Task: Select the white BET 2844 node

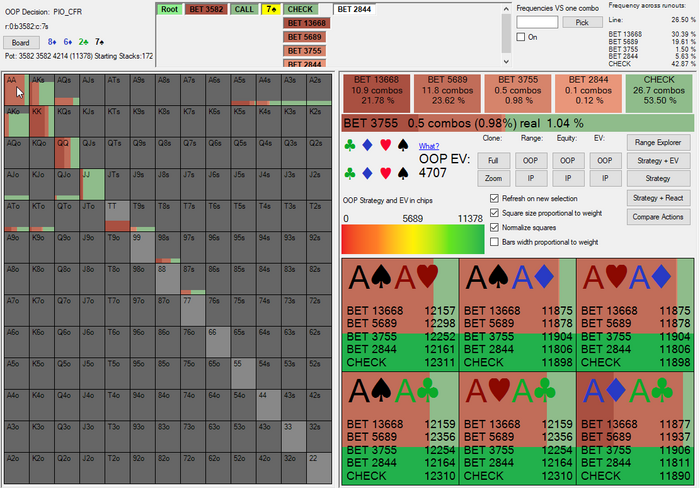Action: point(354,9)
